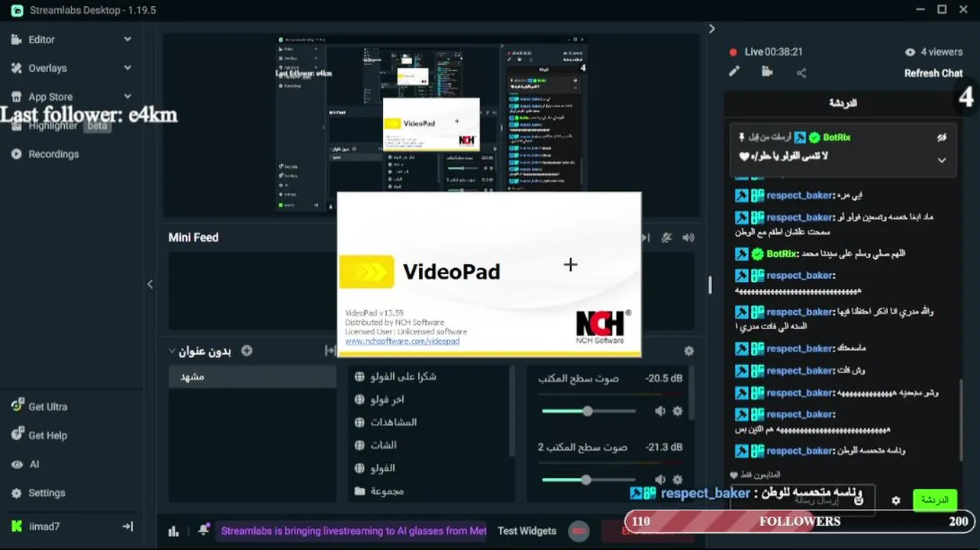The width and height of the screenshot is (980, 550).
Task: Click the logout arrow next to iimad7
Action: coord(127,526)
